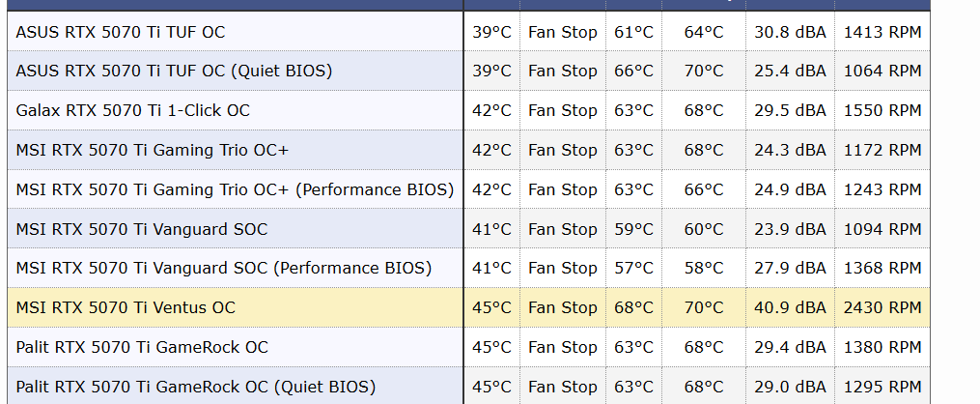Select ASUS RTX 5070 Ti TUF OC (Quiet BIOS) cell

click(x=175, y=71)
